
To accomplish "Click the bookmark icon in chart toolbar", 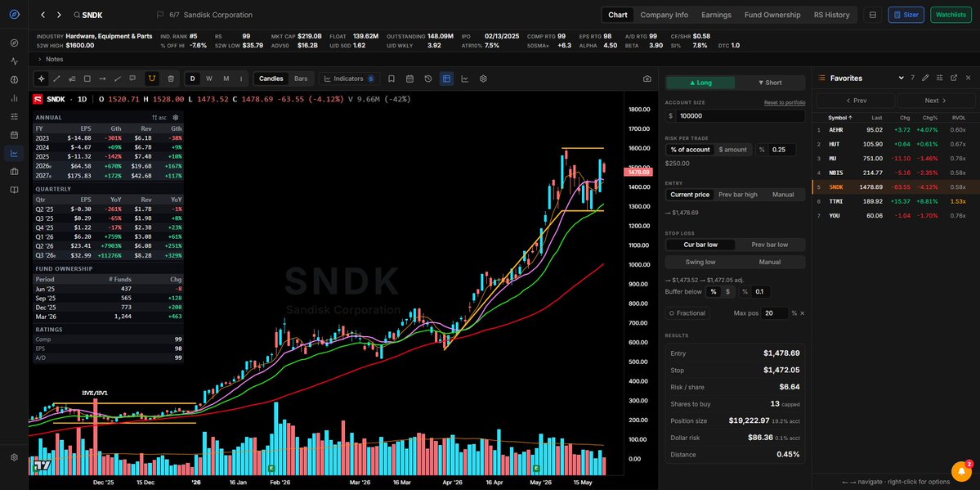I will [392, 79].
